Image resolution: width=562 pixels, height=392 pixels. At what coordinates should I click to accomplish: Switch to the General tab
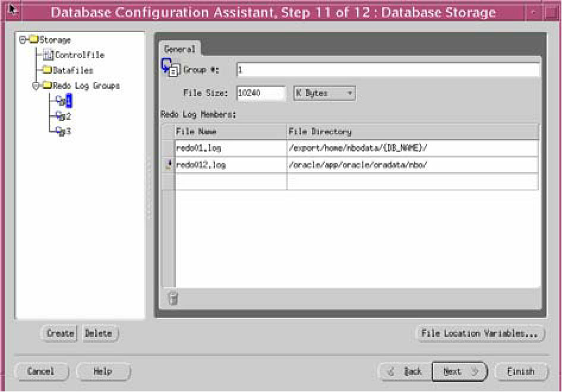tap(179, 49)
